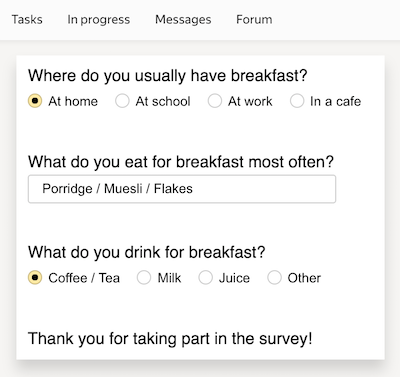The image size is (400, 377).
Task: Click the 'Juice' label text
Action: click(234, 278)
